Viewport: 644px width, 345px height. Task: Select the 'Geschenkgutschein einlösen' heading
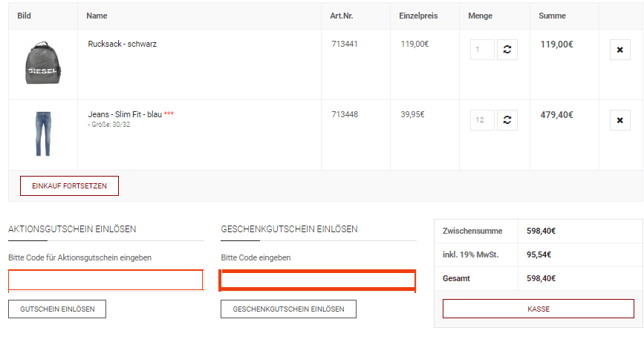pos(289,229)
